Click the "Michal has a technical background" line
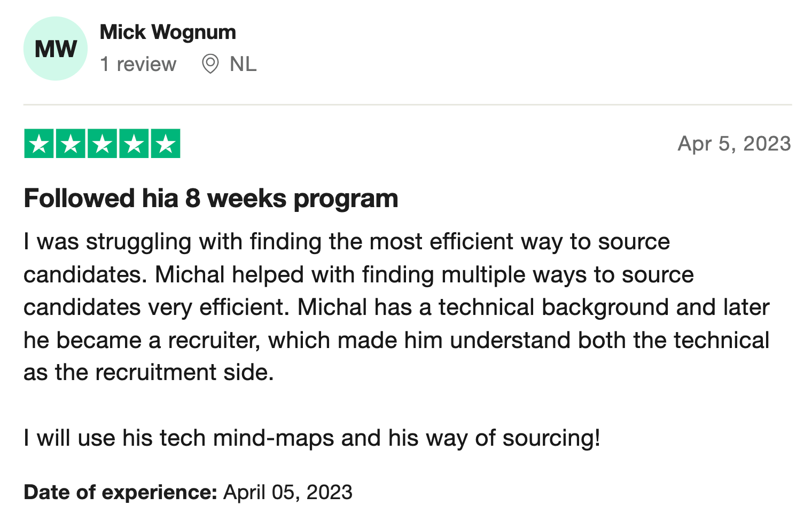The width and height of the screenshot is (812, 521). 396,307
